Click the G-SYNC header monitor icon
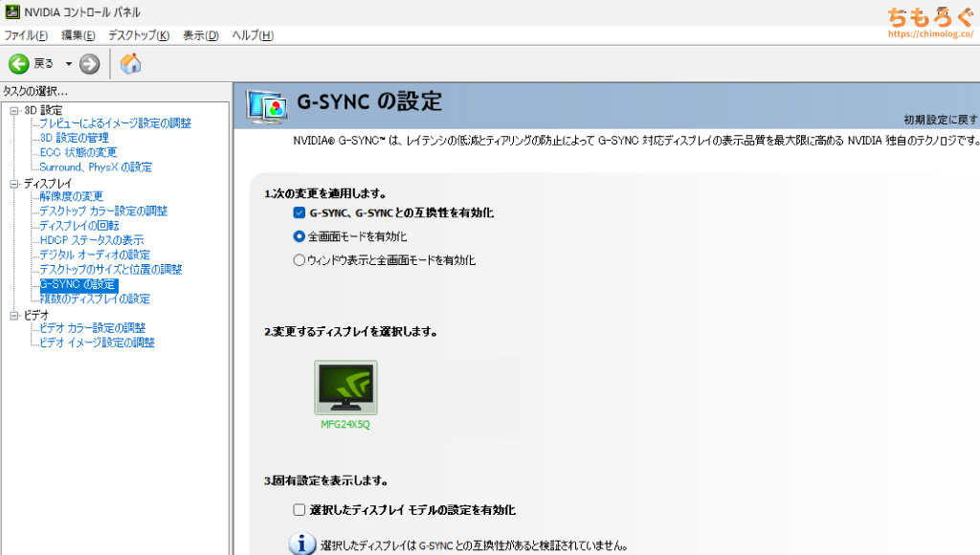 267,105
